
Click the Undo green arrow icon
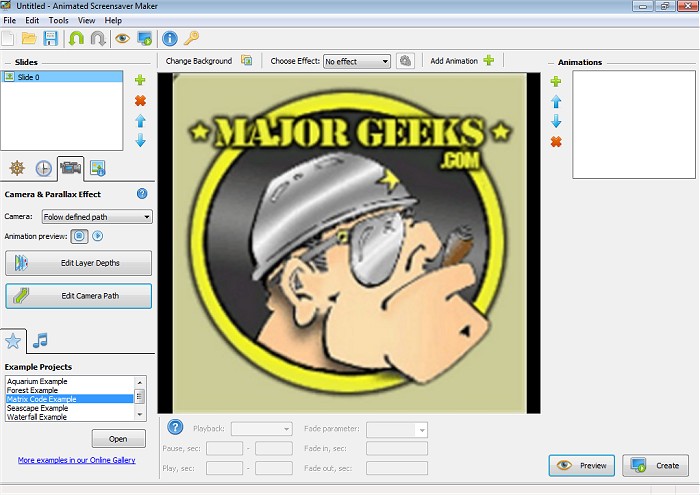click(x=77, y=39)
